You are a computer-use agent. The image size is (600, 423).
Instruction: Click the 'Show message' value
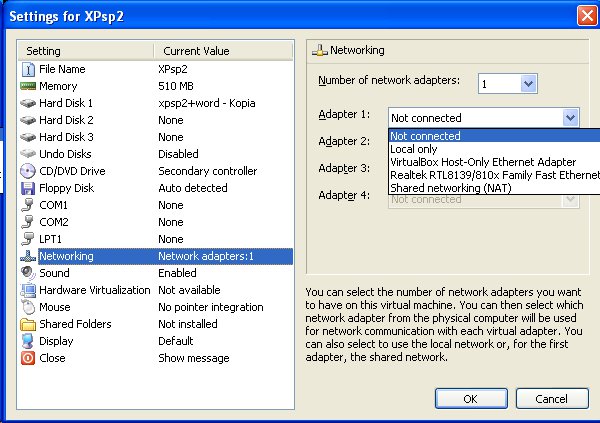194,358
